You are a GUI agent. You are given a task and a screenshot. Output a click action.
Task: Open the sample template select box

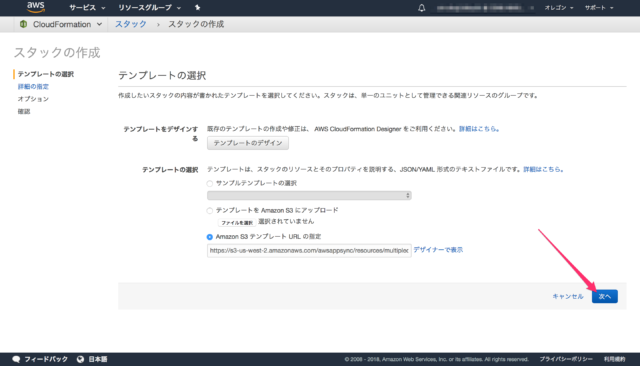pos(309,195)
